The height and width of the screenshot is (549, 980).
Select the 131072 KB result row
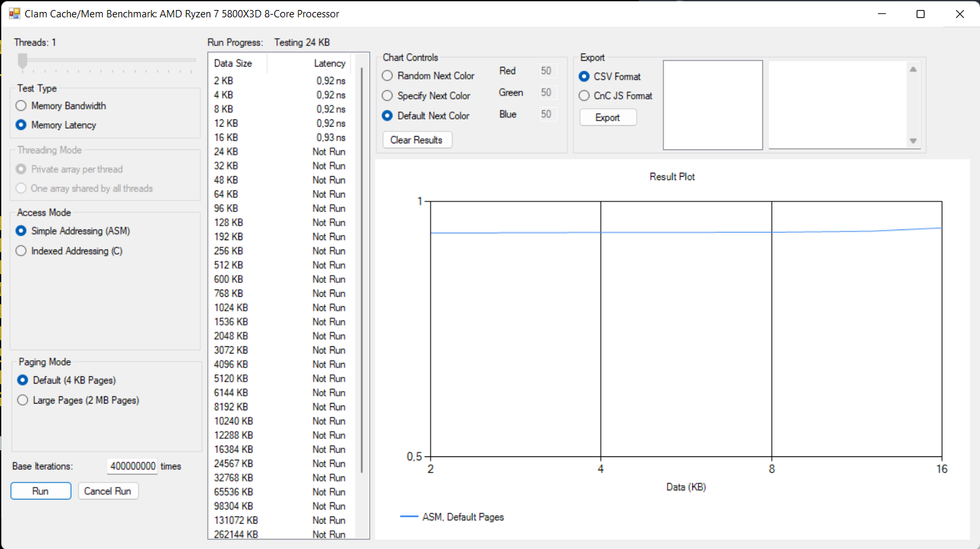point(280,520)
